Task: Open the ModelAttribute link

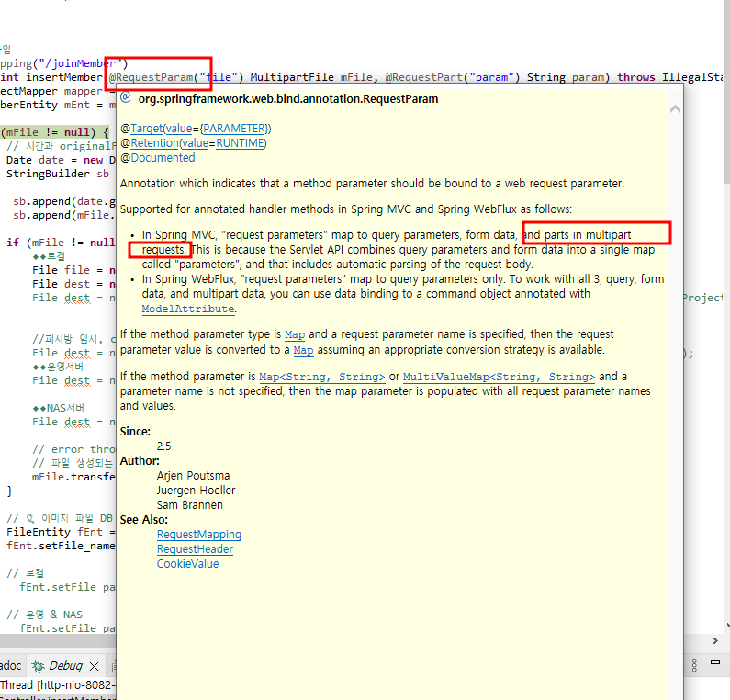Action: coord(188,309)
